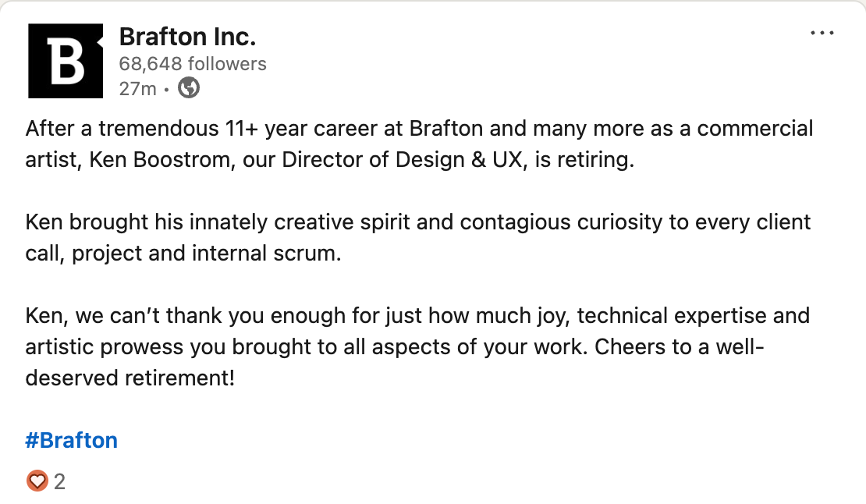
Task: Open the reactions list via heart icon
Action: pyautogui.click(x=37, y=481)
